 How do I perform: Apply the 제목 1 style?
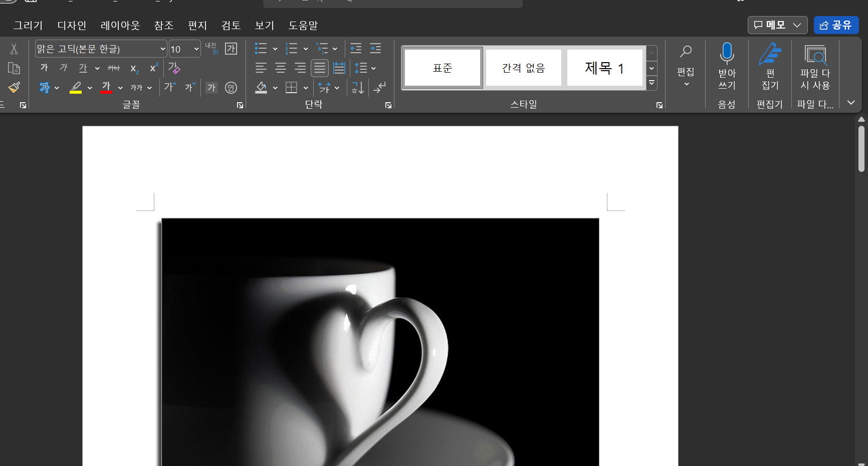pyautogui.click(x=605, y=68)
